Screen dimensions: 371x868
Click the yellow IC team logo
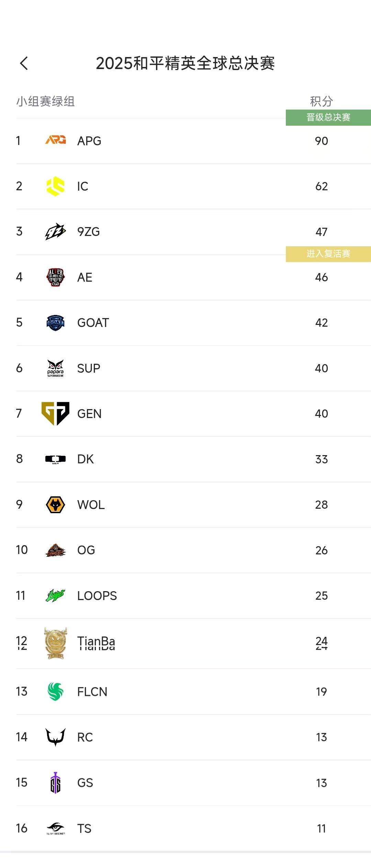[x=55, y=186]
